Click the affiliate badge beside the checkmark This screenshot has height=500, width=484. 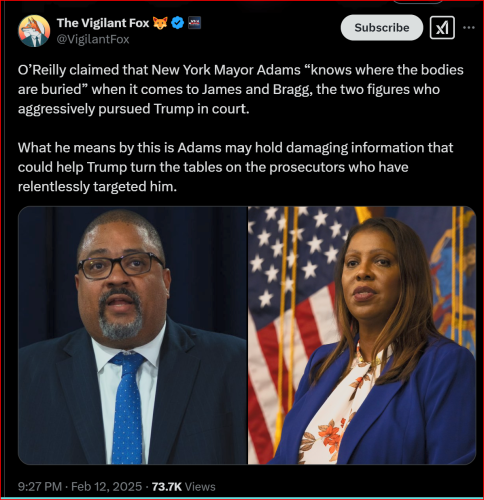tap(195, 23)
